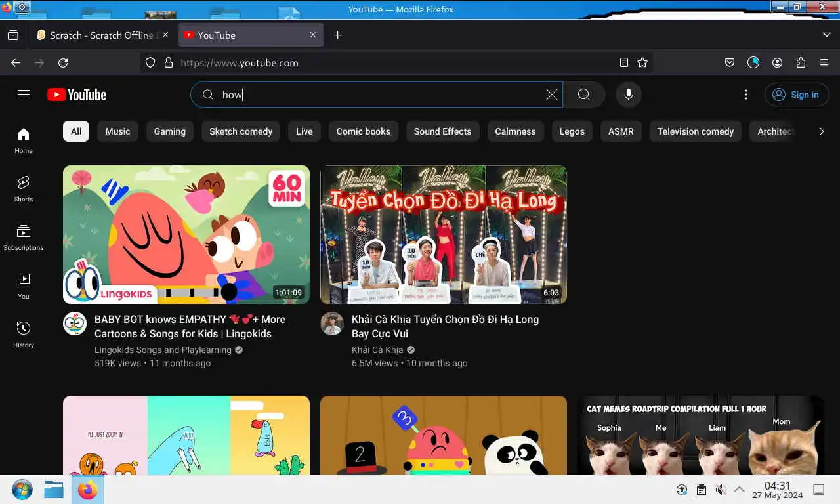Click Khải Cà Khịa channel avatar
The image size is (840, 504).
point(332,324)
